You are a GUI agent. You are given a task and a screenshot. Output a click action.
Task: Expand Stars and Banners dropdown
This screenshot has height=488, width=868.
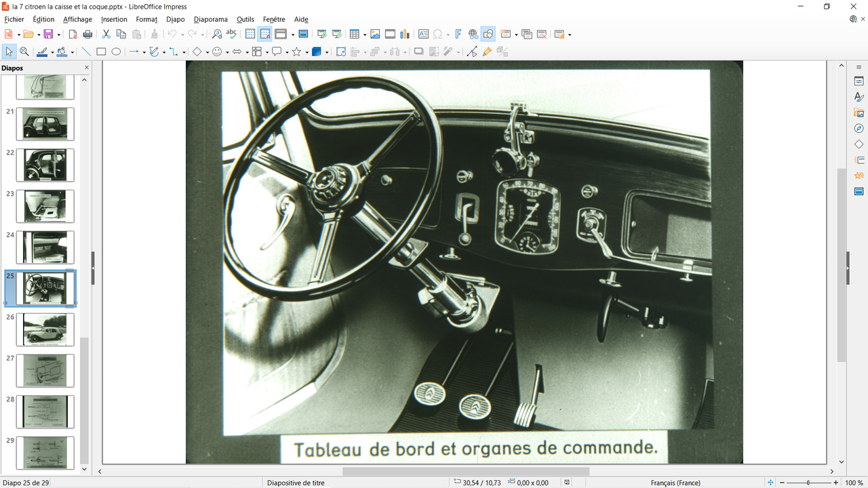(307, 52)
